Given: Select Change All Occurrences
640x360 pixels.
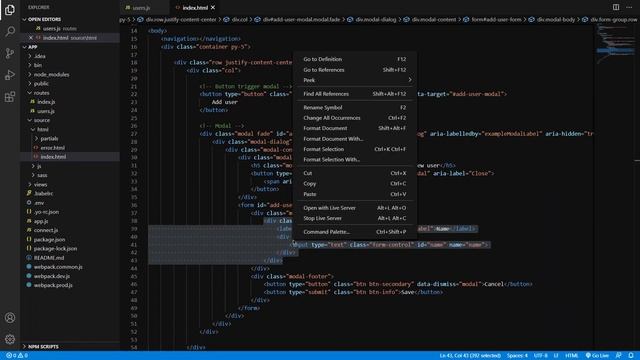Looking at the screenshot, I should click(354, 118).
